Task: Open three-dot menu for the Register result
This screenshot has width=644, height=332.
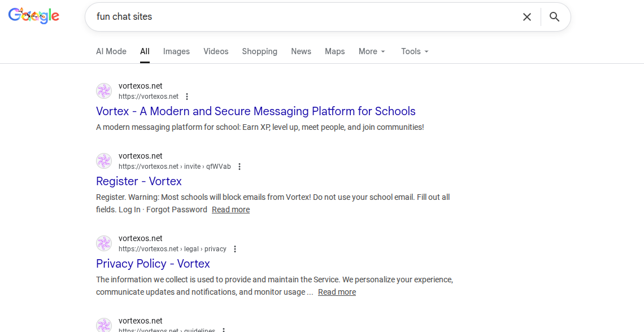Action: tap(240, 167)
